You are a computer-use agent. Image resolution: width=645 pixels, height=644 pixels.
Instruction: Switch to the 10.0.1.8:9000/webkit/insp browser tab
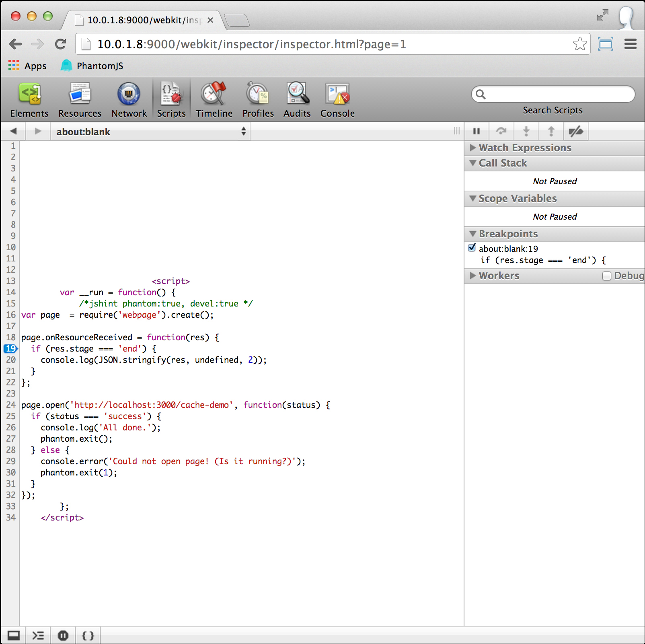pyautogui.click(x=144, y=20)
